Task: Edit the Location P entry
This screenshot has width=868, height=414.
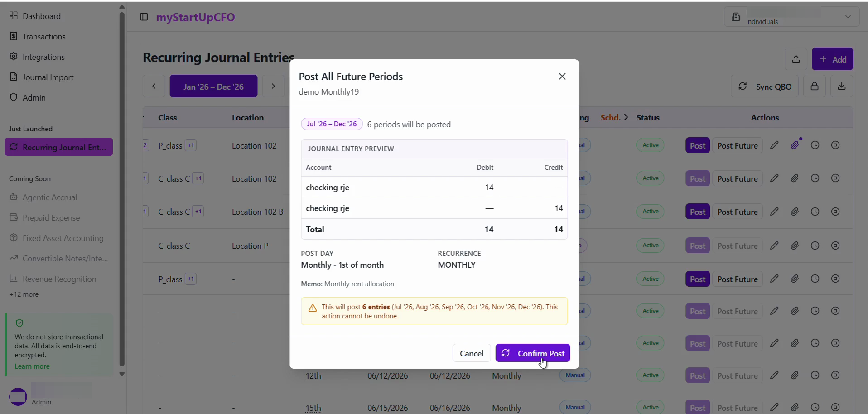Action: coord(774,246)
